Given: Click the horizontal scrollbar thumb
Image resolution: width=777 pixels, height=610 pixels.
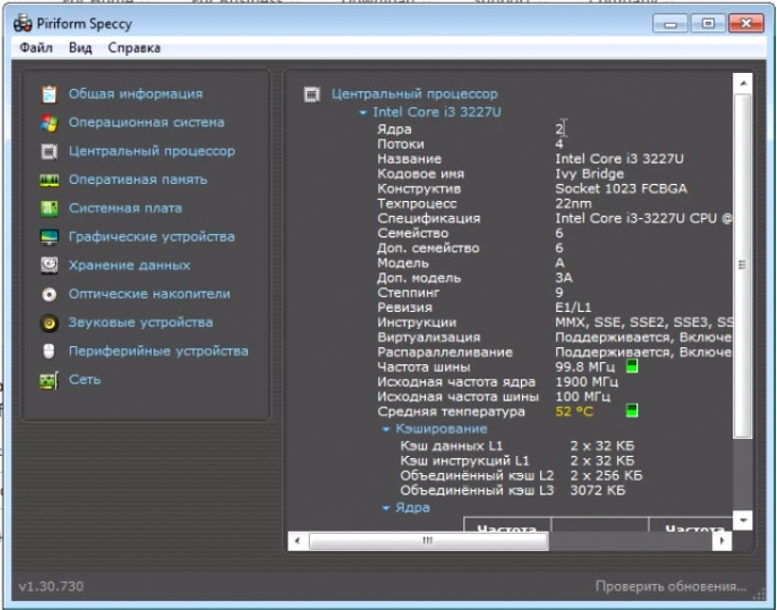Looking at the screenshot, I should 428,540.
